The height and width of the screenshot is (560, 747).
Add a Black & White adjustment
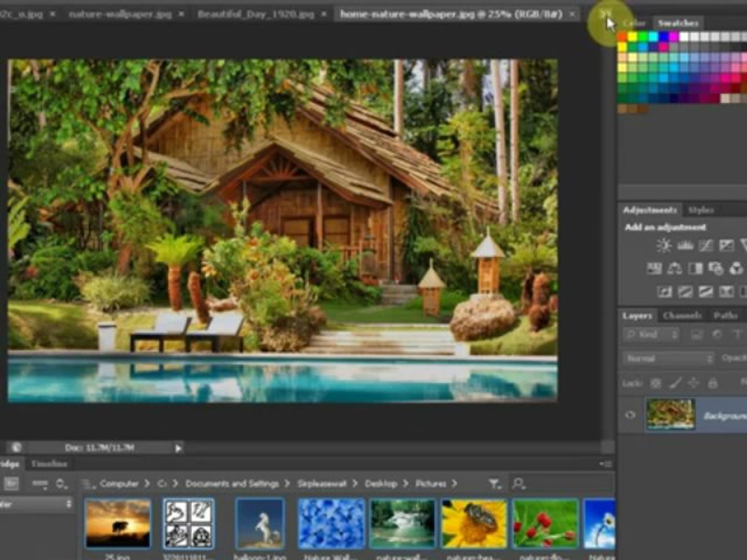pos(695,268)
